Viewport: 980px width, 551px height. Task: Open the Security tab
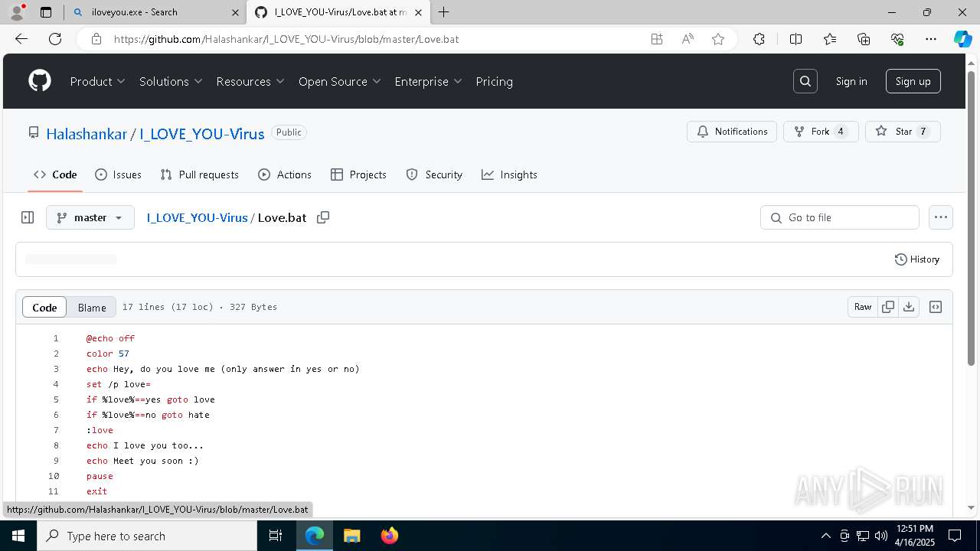pyautogui.click(x=434, y=174)
